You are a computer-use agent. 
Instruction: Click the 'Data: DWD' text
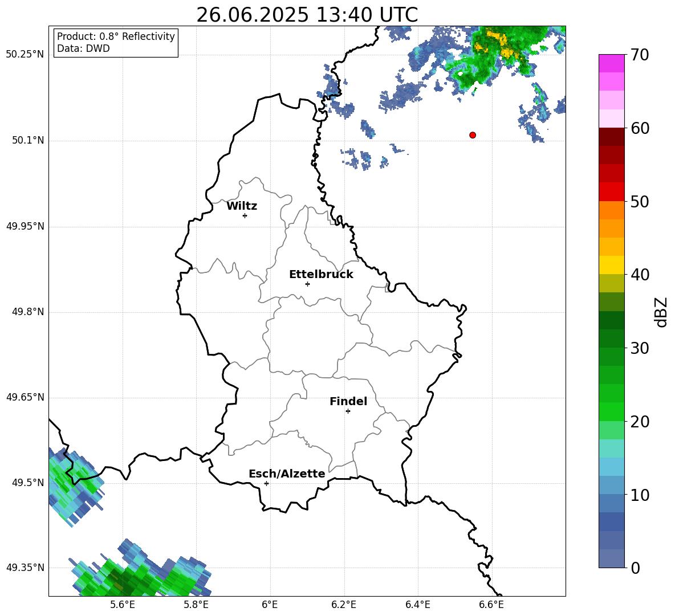pyautogui.click(x=83, y=48)
